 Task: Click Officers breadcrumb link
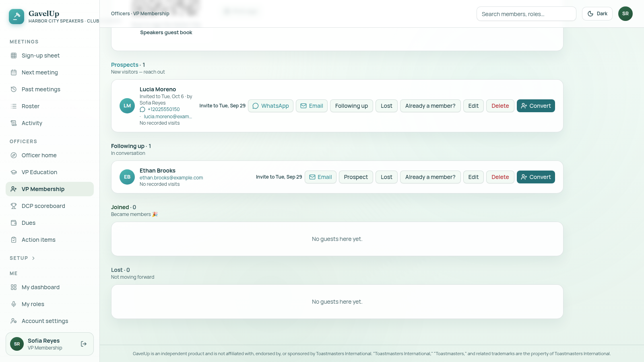[x=120, y=14]
